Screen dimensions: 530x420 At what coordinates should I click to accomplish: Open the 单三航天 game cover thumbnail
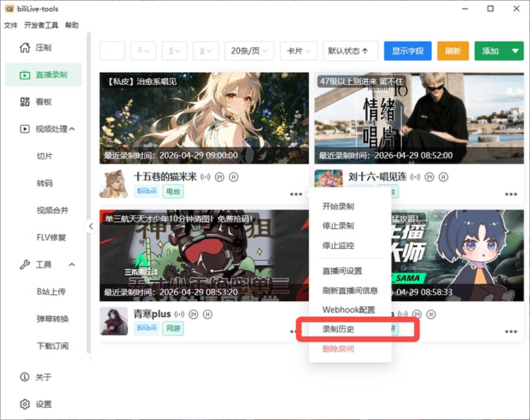[204, 255]
